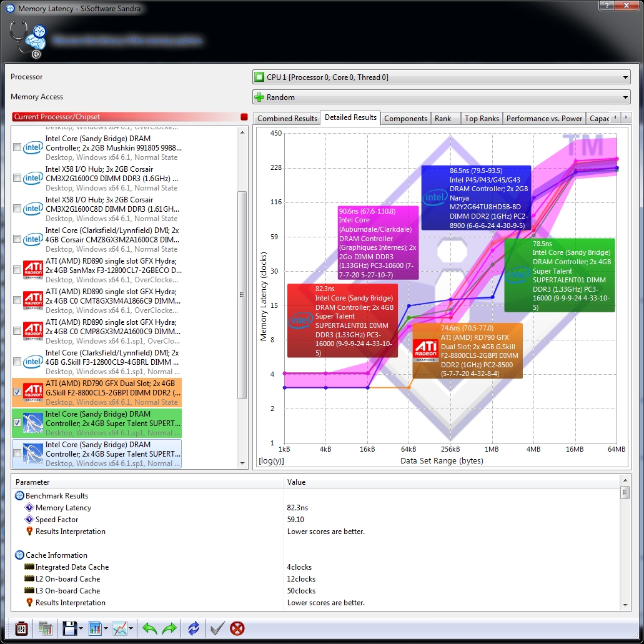
Task: Click the Current Processor/Chipset red header
Action: pyautogui.click(x=125, y=117)
